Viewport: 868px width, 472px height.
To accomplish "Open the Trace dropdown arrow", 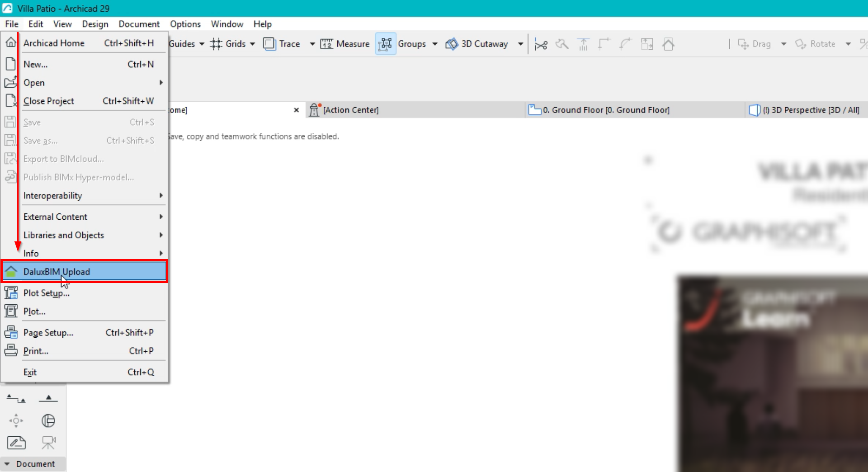I will coord(312,44).
